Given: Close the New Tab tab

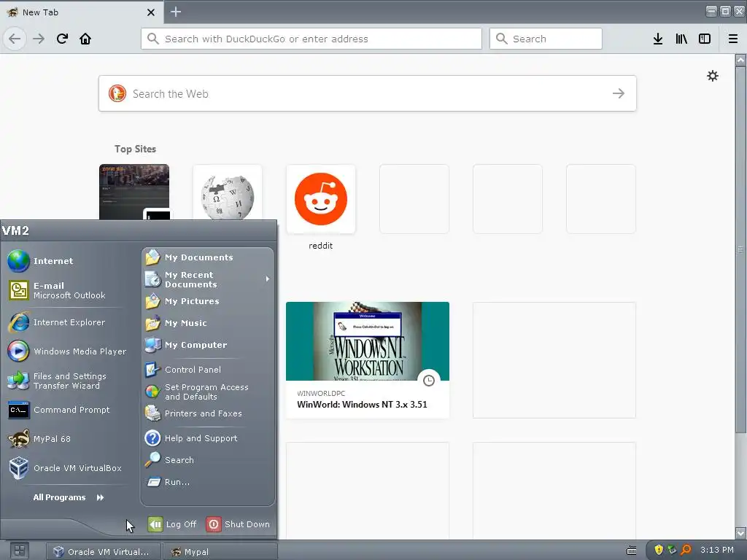Looking at the screenshot, I should [x=151, y=12].
